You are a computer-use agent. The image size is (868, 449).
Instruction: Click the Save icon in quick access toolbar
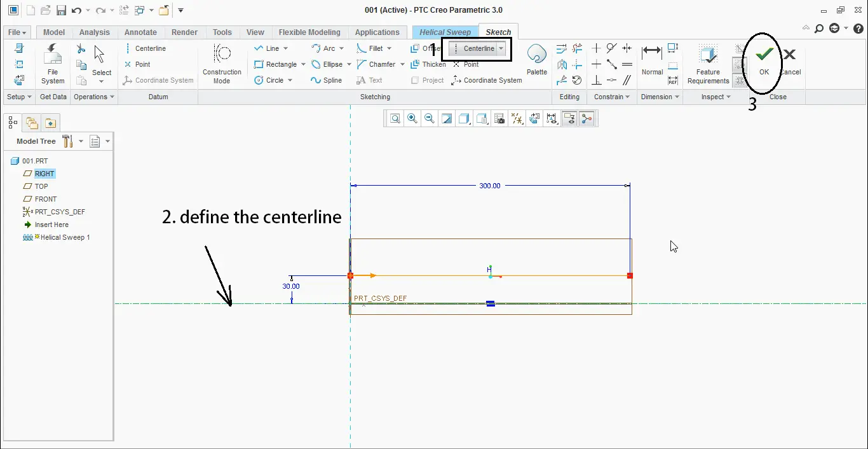coord(61,10)
